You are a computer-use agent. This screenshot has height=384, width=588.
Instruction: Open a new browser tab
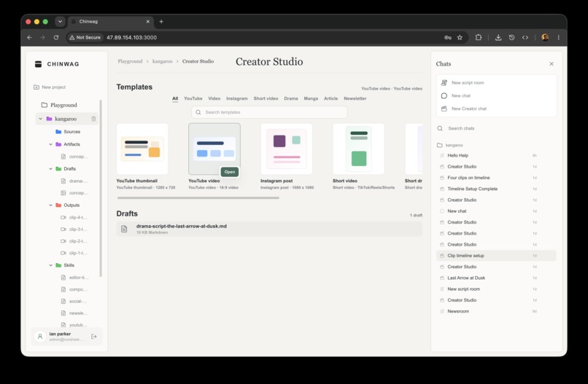click(x=161, y=21)
